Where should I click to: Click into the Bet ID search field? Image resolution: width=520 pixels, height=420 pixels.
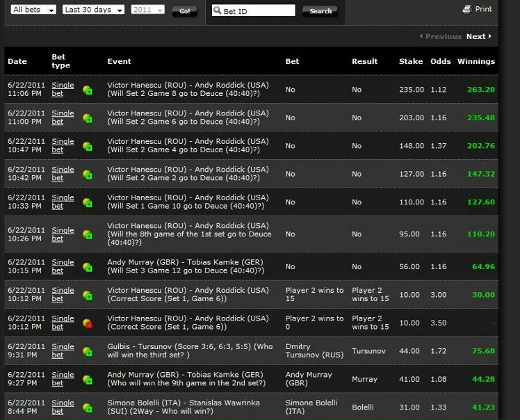coord(254,11)
